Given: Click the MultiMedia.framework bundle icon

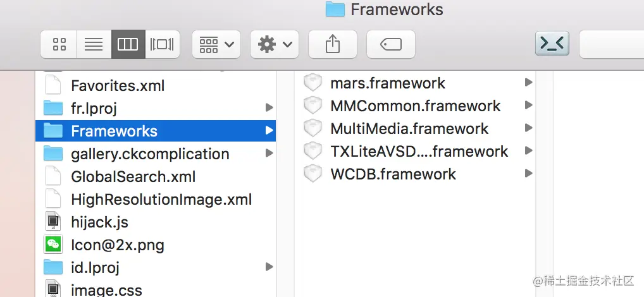Looking at the screenshot, I should click(x=313, y=128).
